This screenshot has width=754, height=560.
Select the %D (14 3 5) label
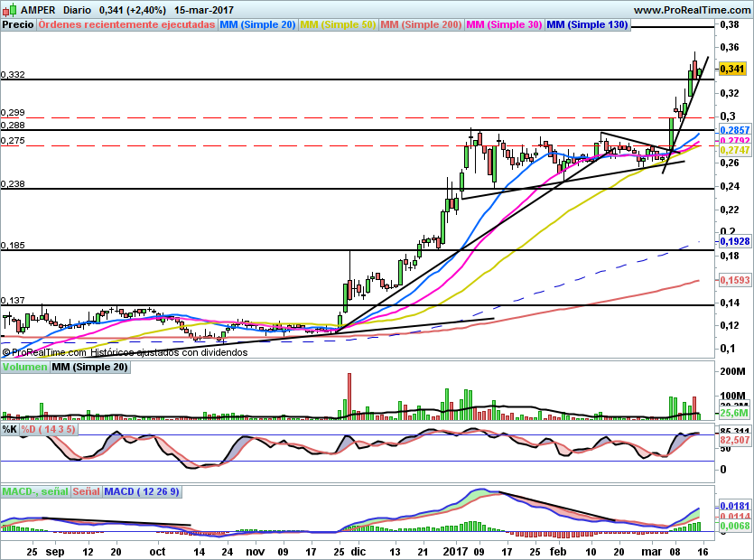[49, 429]
